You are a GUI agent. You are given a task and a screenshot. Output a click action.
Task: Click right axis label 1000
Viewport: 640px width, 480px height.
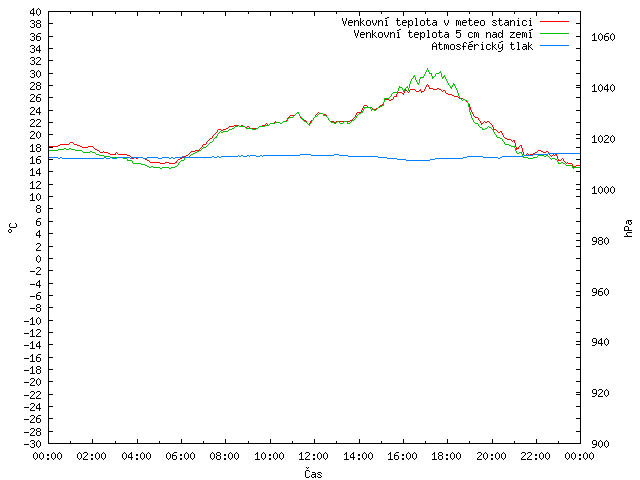point(603,190)
